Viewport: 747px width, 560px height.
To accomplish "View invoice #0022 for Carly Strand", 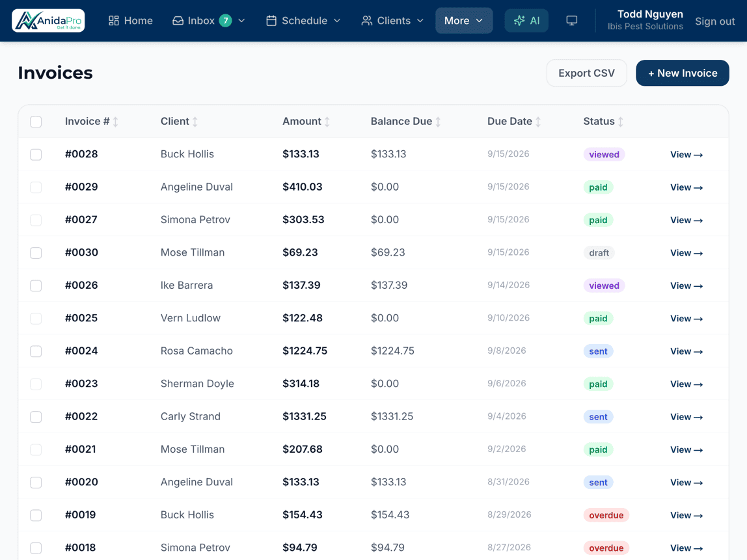I will click(x=686, y=417).
